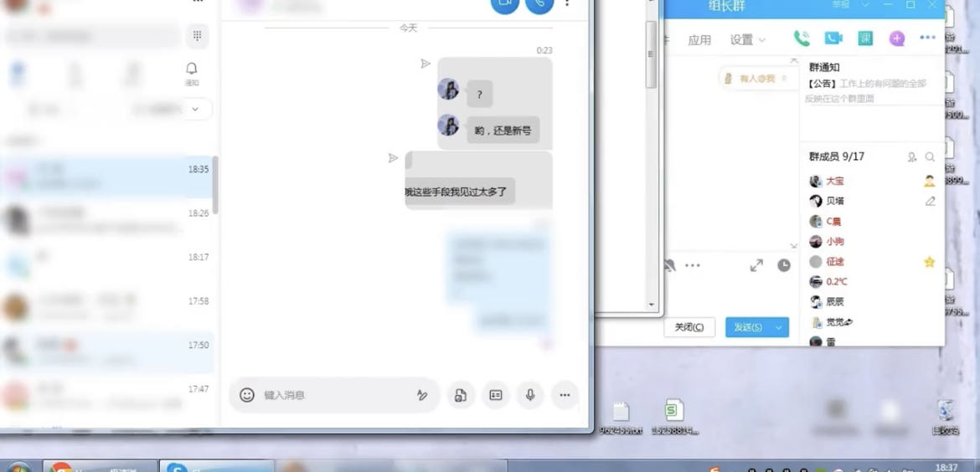Open the blue three-dot more menu in group toolbar
Screen dimensions: 980x472
click(x=927, y=38)
